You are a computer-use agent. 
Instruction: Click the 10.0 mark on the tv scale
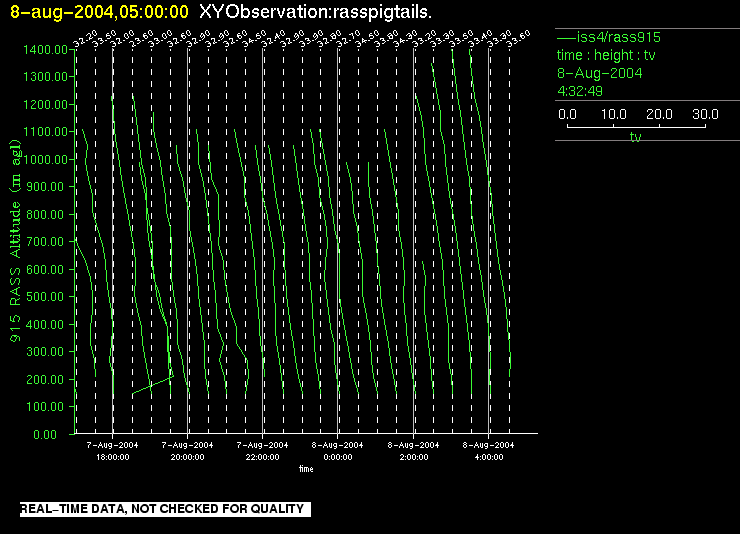pos(613,115)
